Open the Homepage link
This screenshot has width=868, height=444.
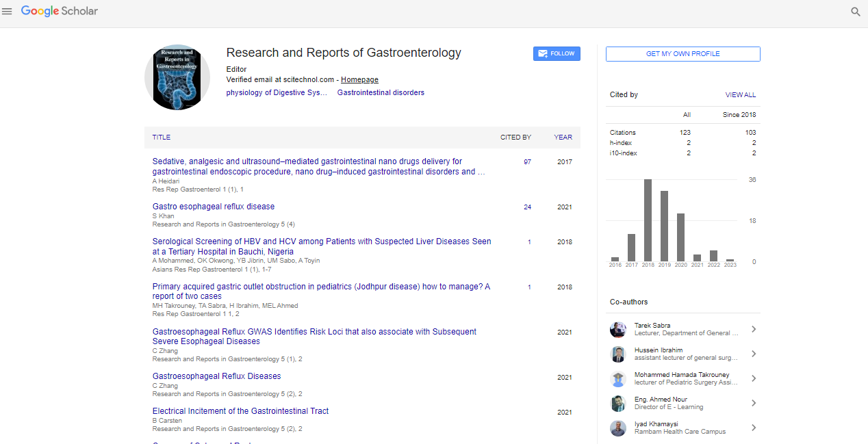(359, 80)
